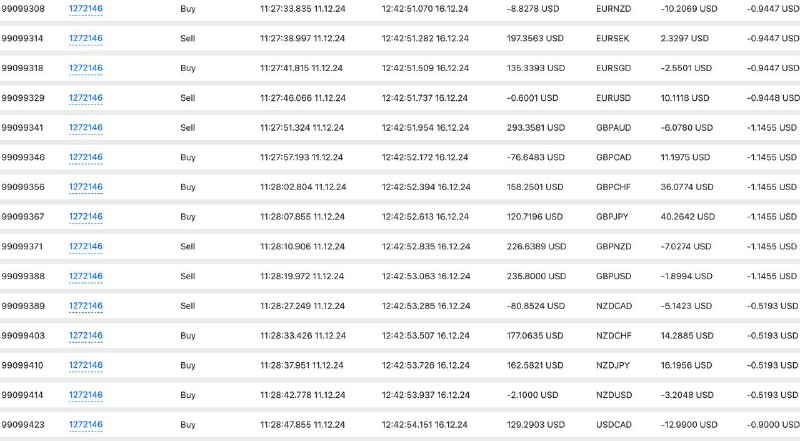
Task: Follow the account link in the EURUSD row
Action: pyautogui.click(x=86, y=97)
